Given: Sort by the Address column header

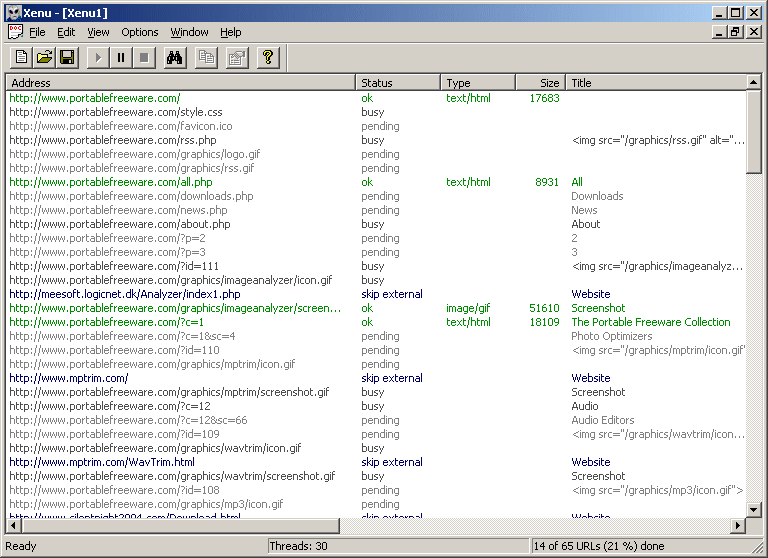Looking at the screenshot, I should tap(180, 83).
